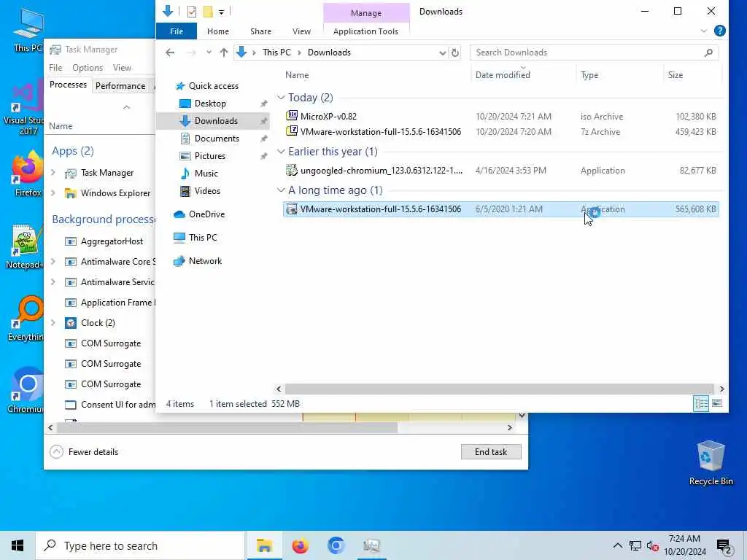Image resolution: width=747 pixels, height=560 pixels.
Task: Select the ungoogled-chromium application file
Action: 500,170
